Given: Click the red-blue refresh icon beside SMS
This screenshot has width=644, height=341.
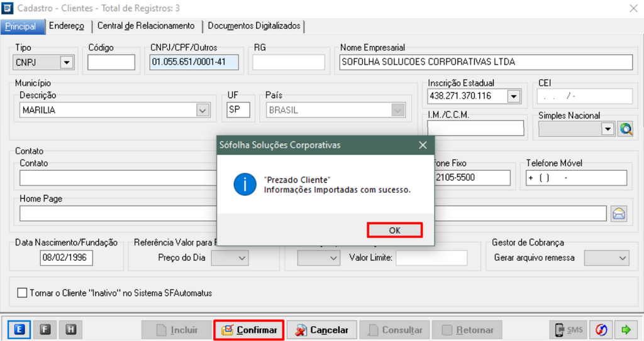Looking at the screenshot, I should coord(601,330).
